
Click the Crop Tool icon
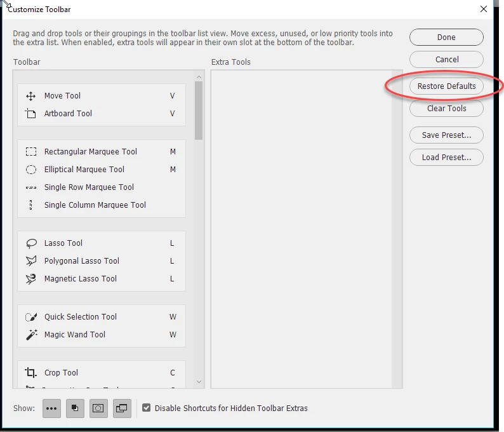pyautogui.click(x=31, y=372)
